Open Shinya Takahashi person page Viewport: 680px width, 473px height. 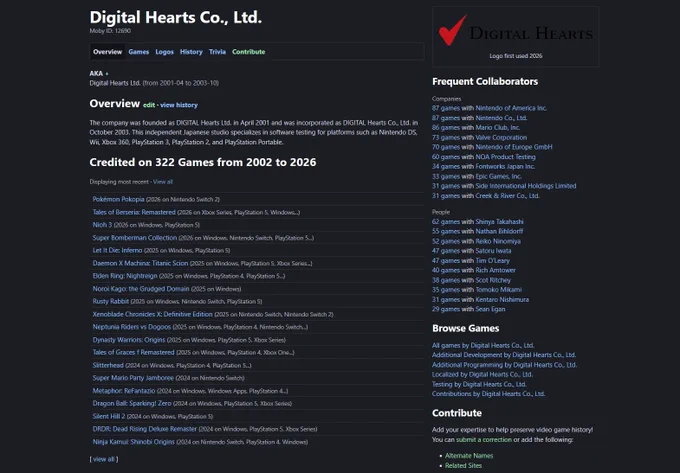(x=499, y=222)
